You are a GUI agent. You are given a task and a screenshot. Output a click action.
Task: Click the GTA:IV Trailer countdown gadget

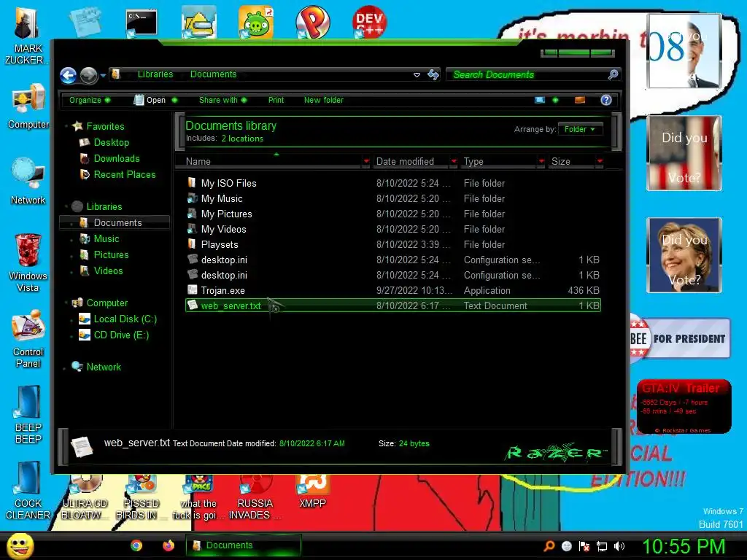click(x=684, y=406)
